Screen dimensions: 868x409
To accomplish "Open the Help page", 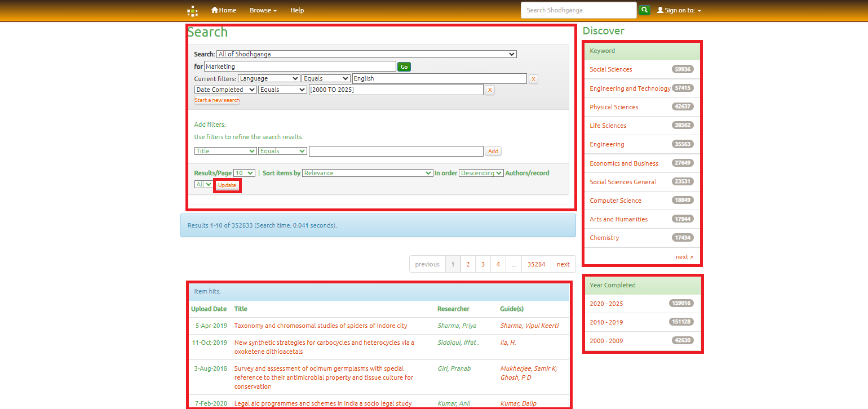I will tap(297, 10).
